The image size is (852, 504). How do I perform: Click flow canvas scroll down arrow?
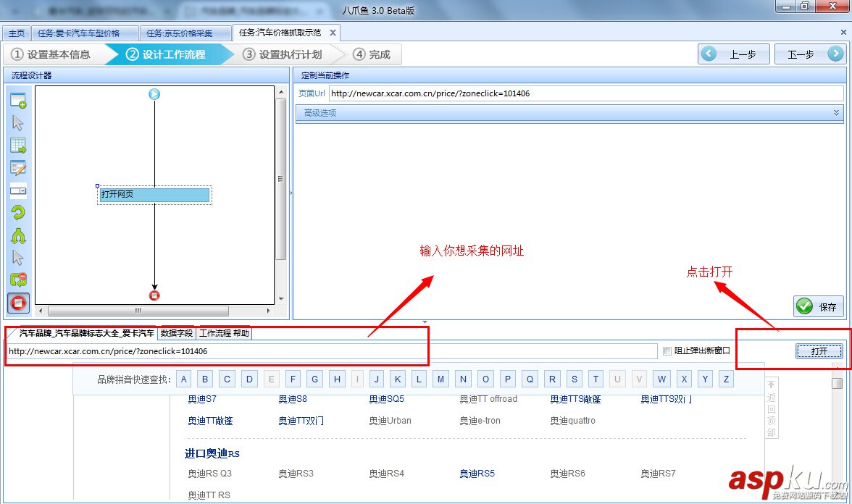tap(281, 298)
